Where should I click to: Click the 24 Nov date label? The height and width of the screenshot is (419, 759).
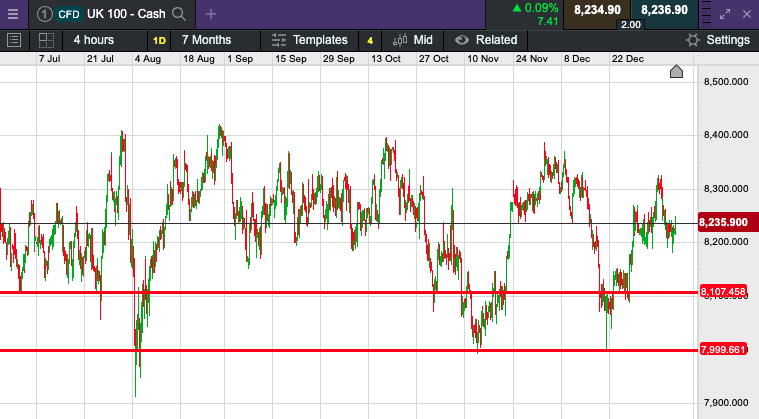pos(531,59)
